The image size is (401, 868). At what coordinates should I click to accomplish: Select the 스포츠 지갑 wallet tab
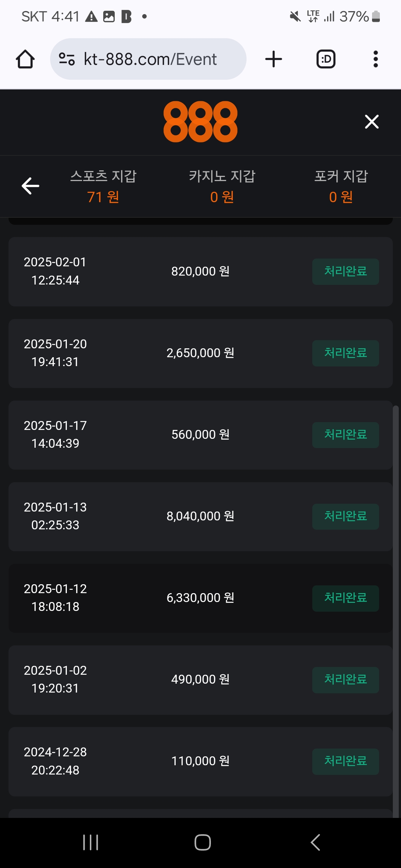tap(103, 186)
